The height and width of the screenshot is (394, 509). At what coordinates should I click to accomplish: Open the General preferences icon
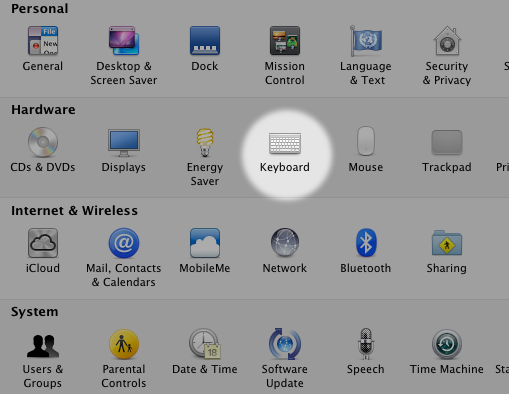point(43,41)
